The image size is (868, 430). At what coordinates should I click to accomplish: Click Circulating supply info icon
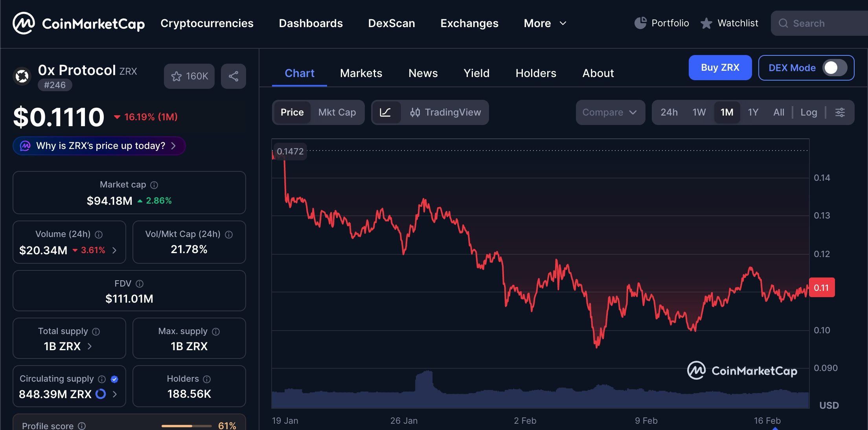coord(102,379)
